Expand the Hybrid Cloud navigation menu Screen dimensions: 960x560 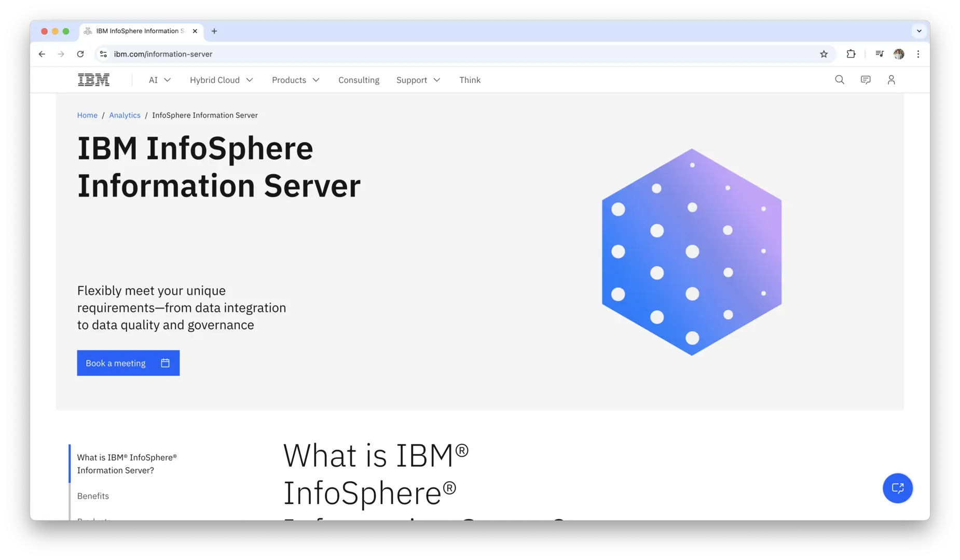[x=222, y=80]
